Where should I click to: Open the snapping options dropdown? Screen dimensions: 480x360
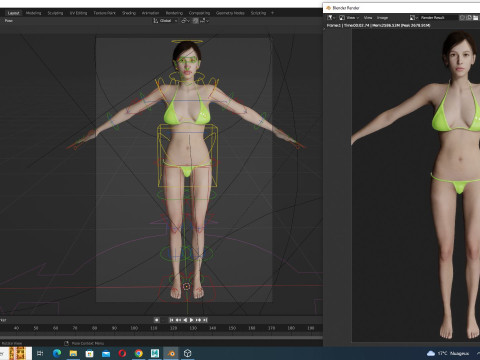click(x=204, y=21)
